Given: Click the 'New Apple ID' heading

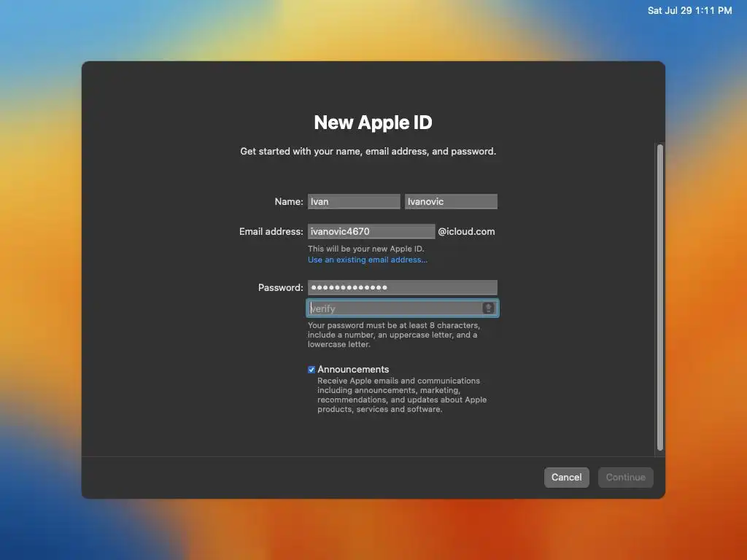Looking at the screenshot, I should point(373,122).
